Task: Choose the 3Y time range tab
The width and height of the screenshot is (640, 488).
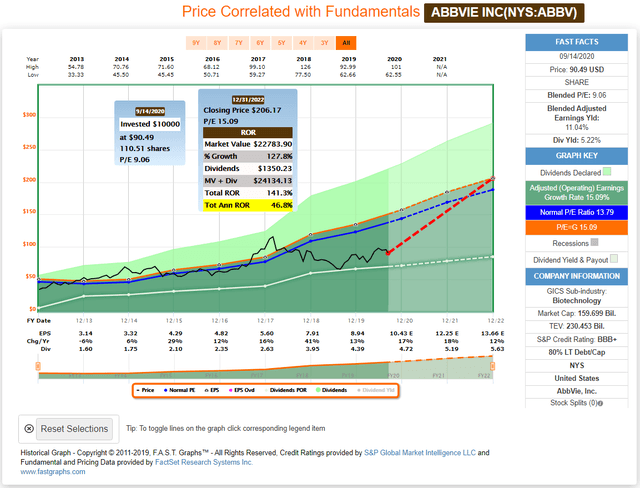Action: (324, 43)
